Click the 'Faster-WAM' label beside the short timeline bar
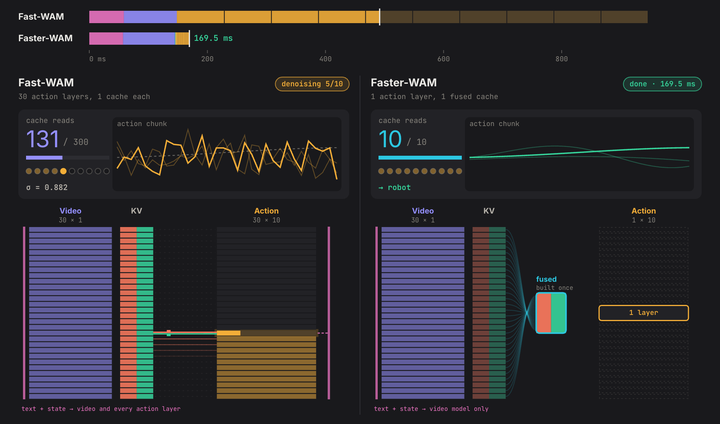 (x=45, y=38)
